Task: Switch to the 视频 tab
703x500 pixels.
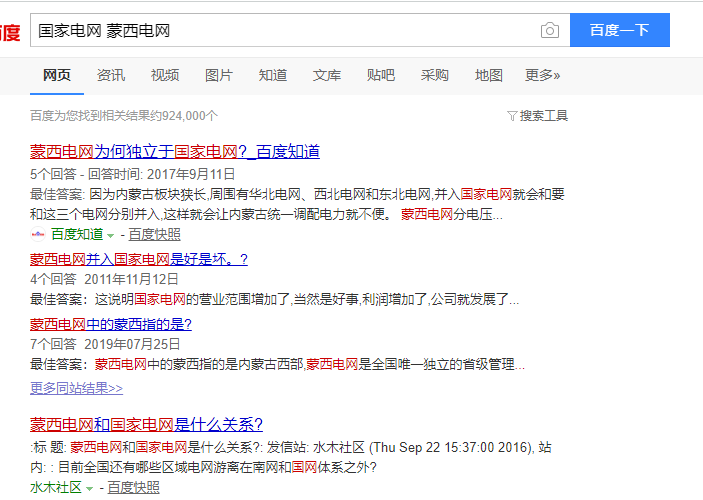Action: point(165,75)
